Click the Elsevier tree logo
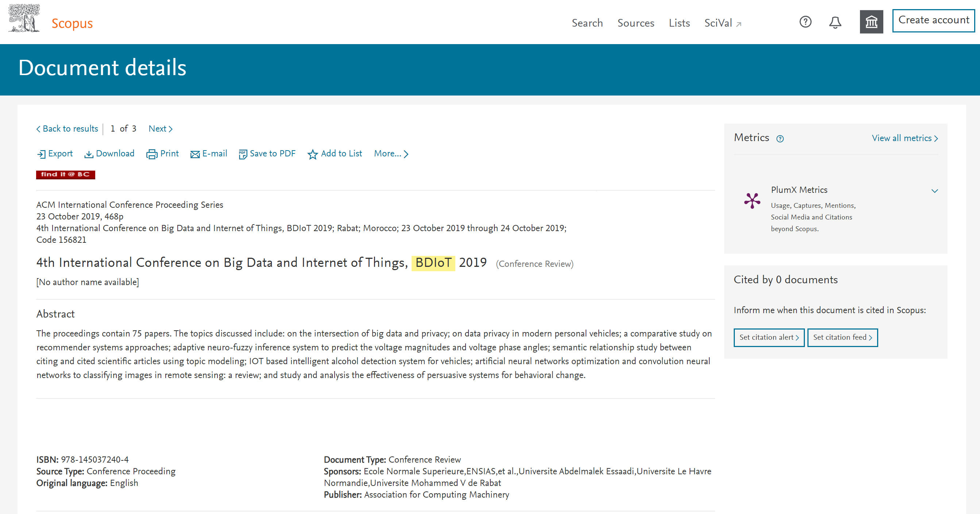The height and width of the screenshot is (514, 980). point(24,18)
